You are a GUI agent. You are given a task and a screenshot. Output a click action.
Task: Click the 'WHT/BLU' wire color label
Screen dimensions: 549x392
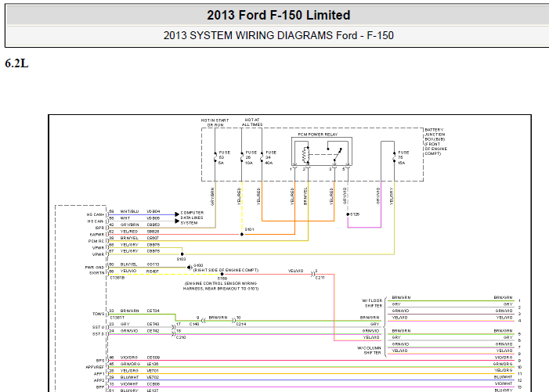coord(129,211)
